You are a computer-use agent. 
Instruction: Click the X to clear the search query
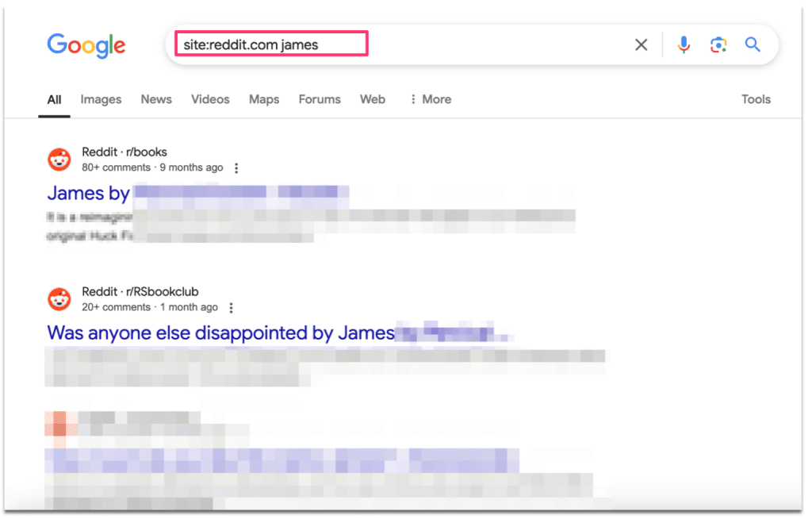click(x=641, y=45)
